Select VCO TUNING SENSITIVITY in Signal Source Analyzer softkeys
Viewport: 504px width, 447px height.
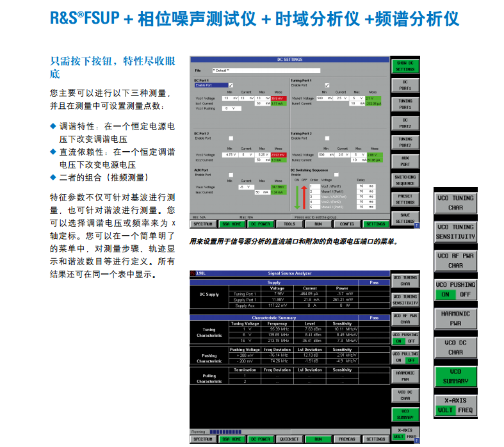point(405,300)
